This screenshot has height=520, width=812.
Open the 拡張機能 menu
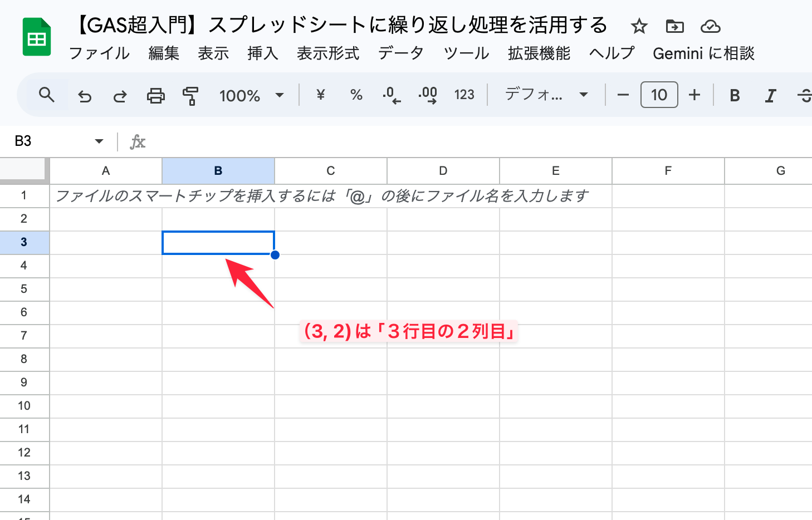pyautogui.click(x=539, y=53)
